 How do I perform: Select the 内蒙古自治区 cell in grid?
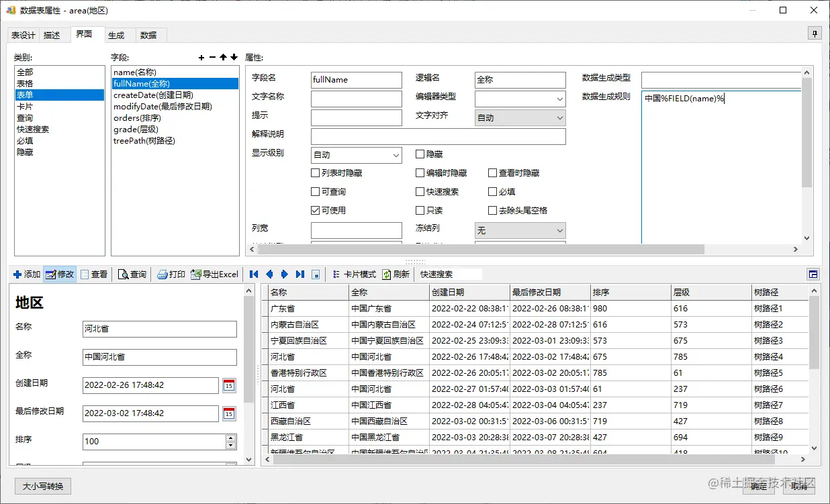point(308,325)
